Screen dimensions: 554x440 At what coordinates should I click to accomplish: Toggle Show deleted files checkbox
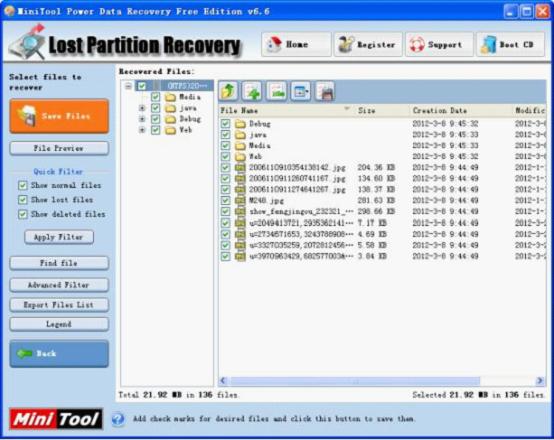pos(23,215)
